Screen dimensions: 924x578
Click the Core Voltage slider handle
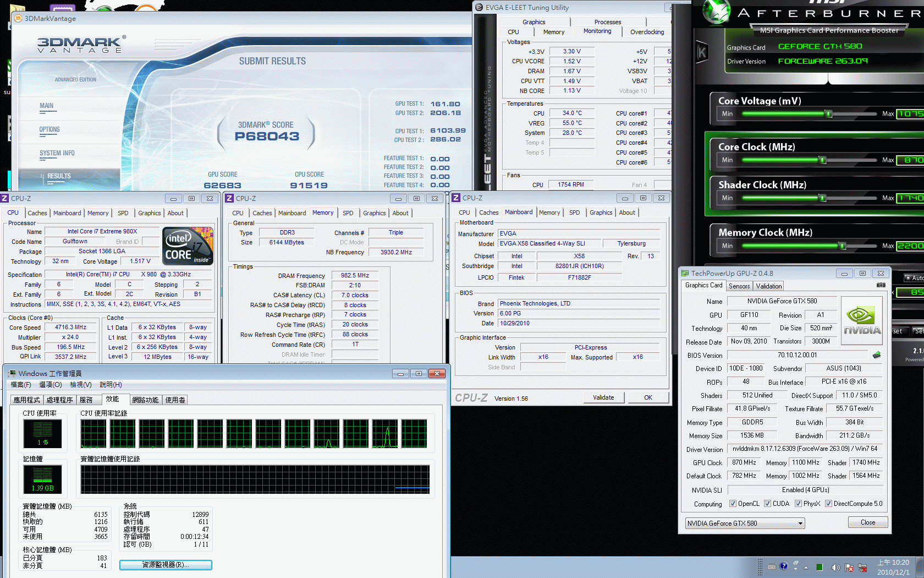(828, 113)
